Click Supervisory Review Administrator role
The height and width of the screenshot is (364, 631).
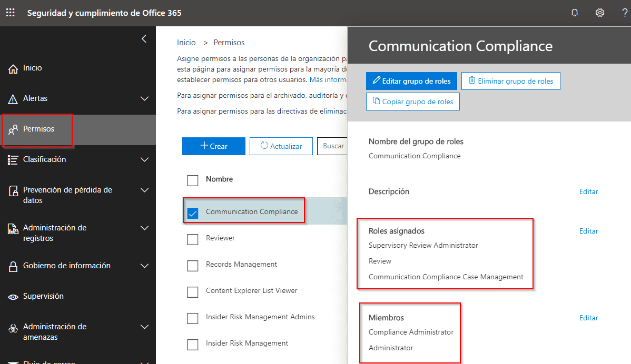pyautogui.click(x=423, y=245)
